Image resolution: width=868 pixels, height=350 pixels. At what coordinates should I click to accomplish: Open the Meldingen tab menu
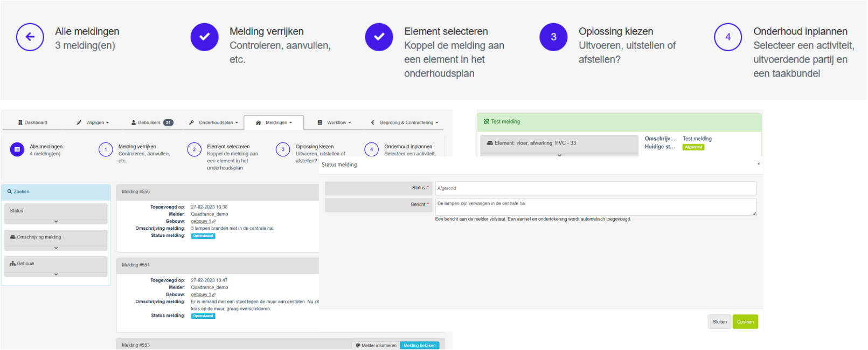coord(274,123)
